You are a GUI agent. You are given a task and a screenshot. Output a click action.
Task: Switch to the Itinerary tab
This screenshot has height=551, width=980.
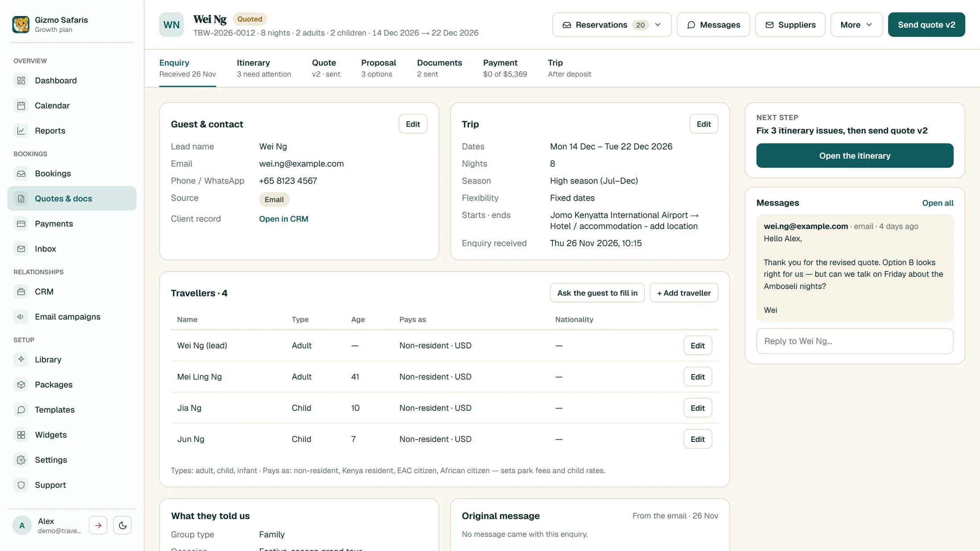(264, 68)
